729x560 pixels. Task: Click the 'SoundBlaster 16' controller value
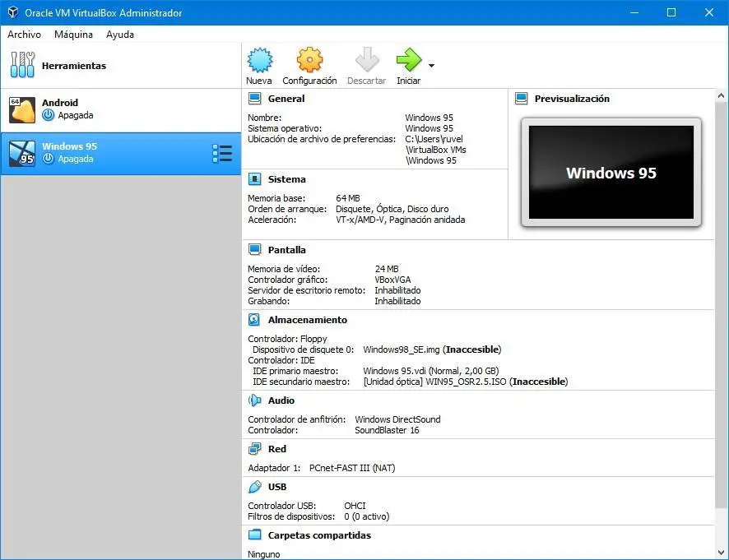point(387,430)
